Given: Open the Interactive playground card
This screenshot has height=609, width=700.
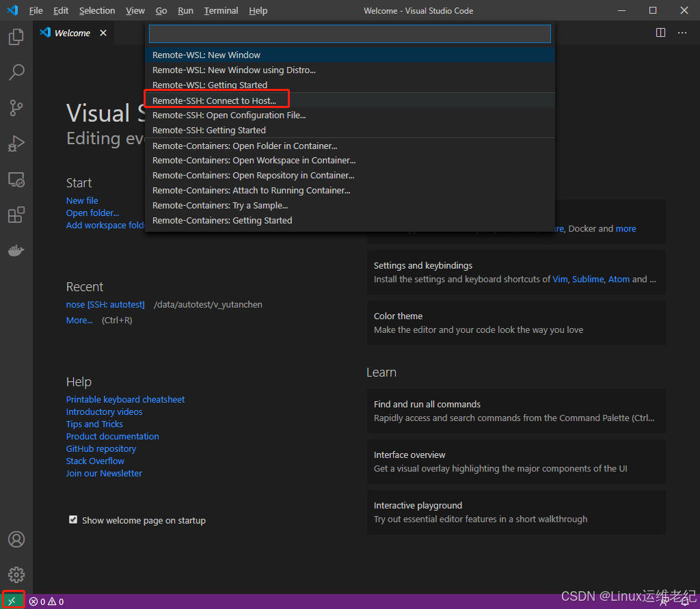Looking at the screenshot, I should [516, 512].
